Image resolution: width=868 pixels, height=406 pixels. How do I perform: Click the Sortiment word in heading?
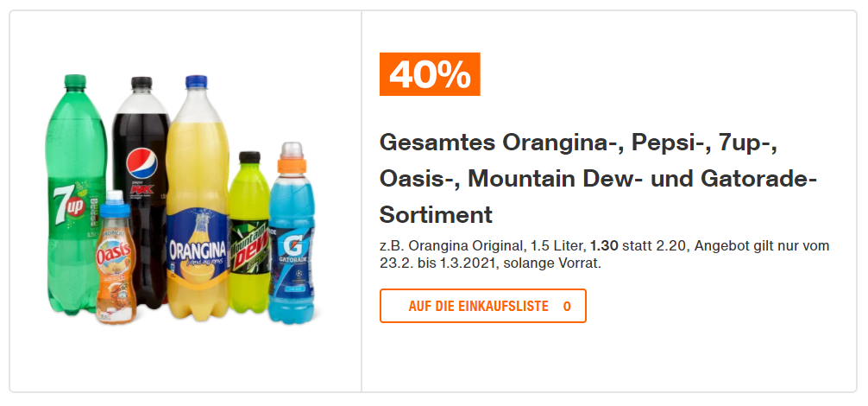pyautogui.click(x=436, y=213)
